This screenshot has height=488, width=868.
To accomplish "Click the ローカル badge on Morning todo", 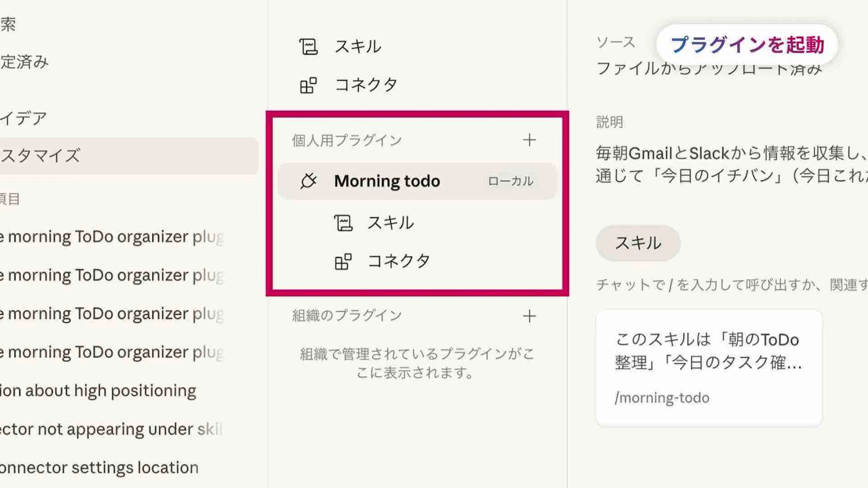I will [x=510, y=181].
